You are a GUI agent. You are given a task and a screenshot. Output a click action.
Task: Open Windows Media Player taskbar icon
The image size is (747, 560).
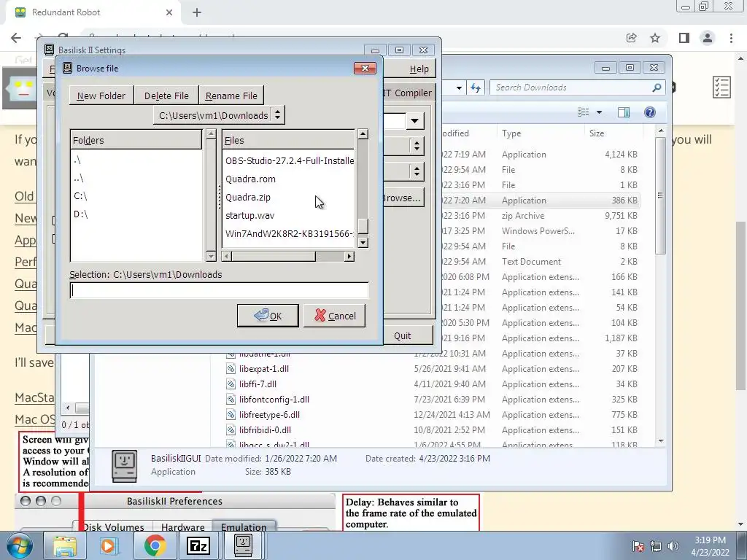pos(108,545)
